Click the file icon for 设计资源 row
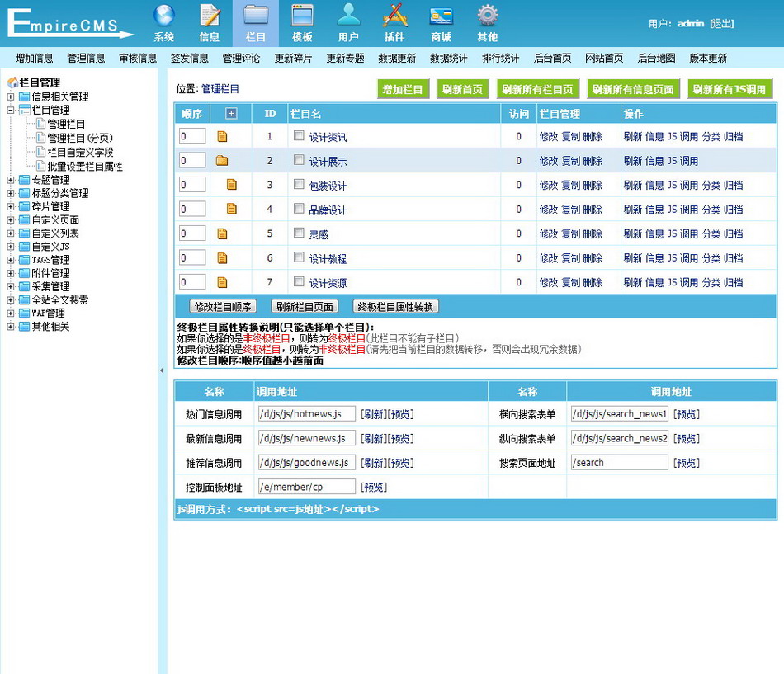Viewport: 784px width, 674px height. click(223, 282)
